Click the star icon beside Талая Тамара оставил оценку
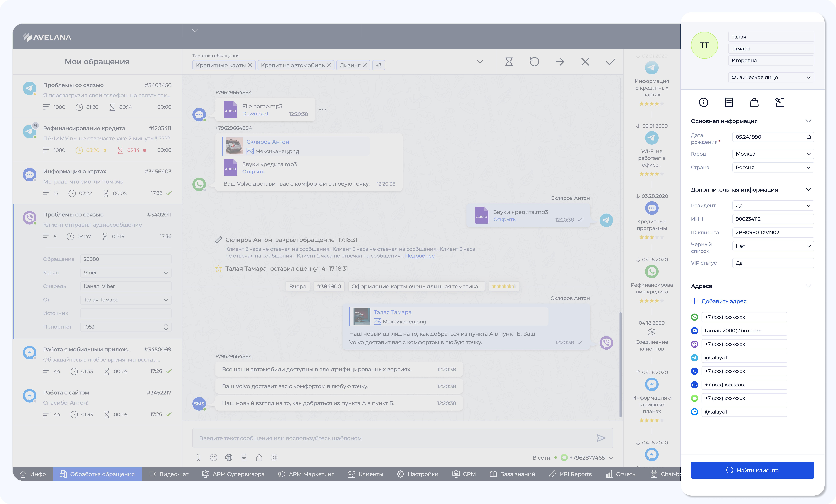 [x=219, y=269]
